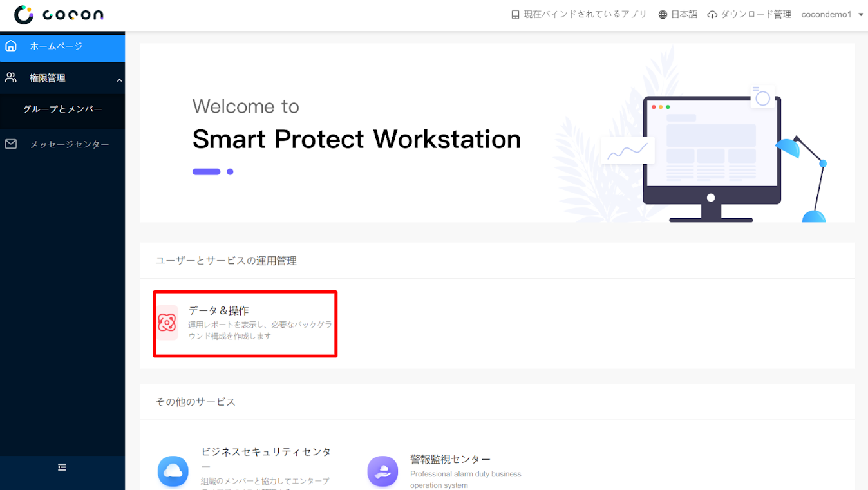Open the データ＆操作 card title

pos(218,310)
